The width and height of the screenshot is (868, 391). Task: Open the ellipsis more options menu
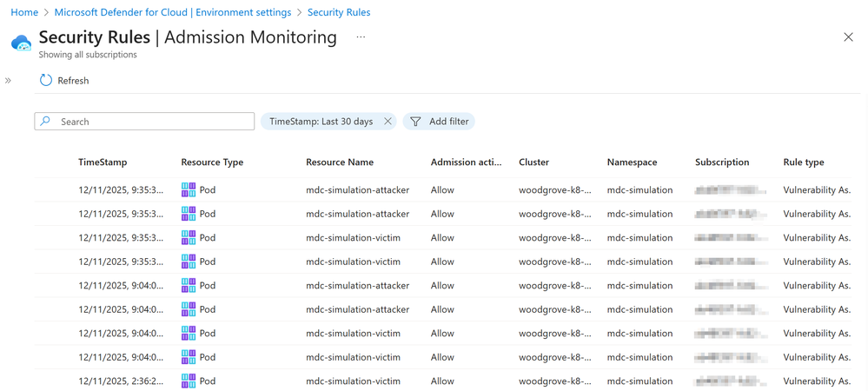[361, 37]
